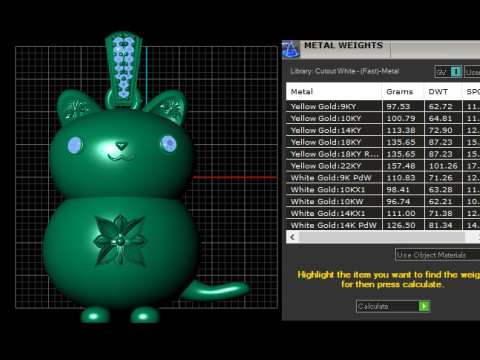Select the Yellow Gold:9KY row
480x360 pixels.
pyautogui.click(x=383, y=106)
